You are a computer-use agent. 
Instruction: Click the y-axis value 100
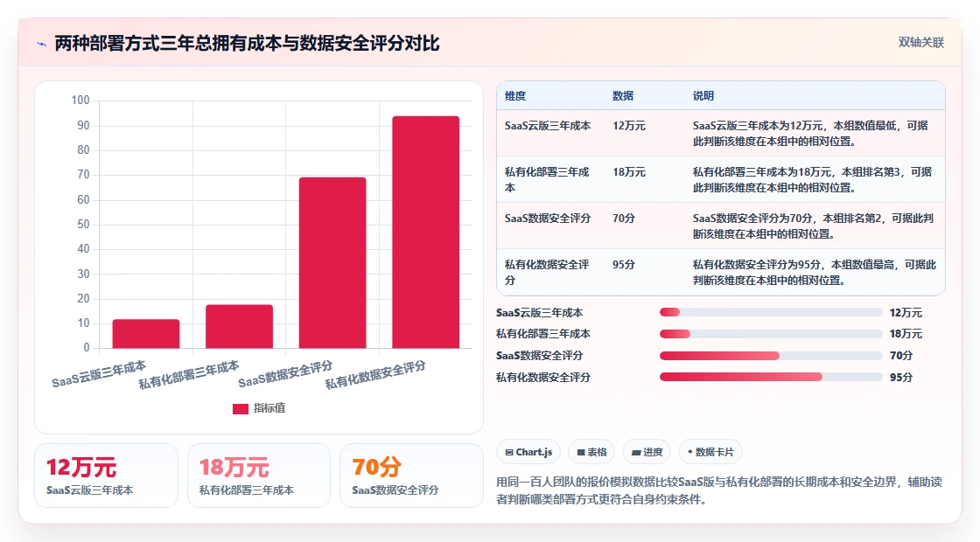[80, 100]
